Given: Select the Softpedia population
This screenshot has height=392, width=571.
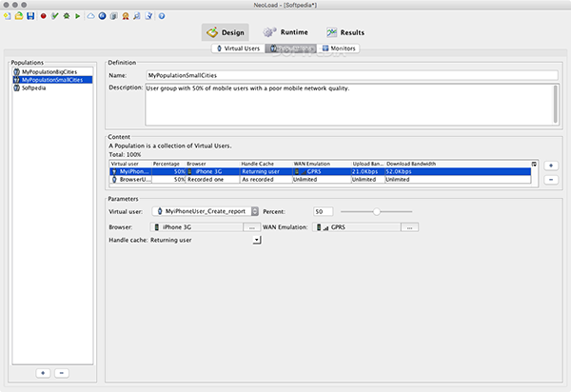Looking at the screenshot, I should point(52,88).
